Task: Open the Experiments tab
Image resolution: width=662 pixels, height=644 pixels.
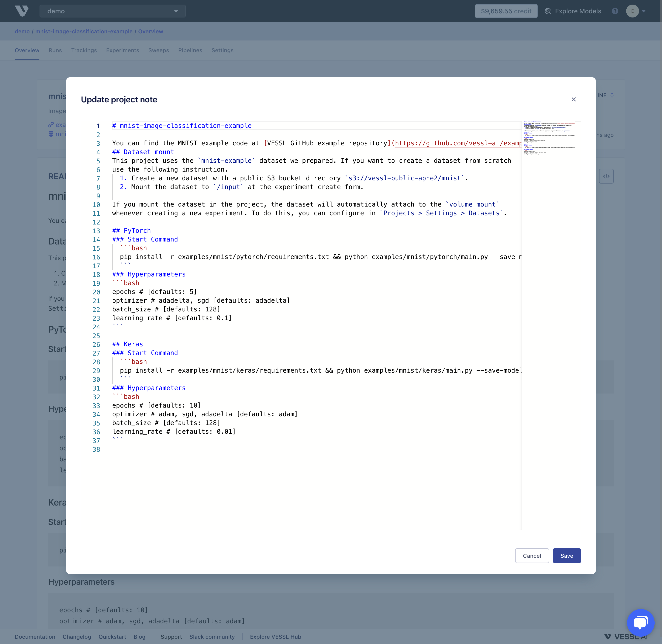Action: coord(122,50)
